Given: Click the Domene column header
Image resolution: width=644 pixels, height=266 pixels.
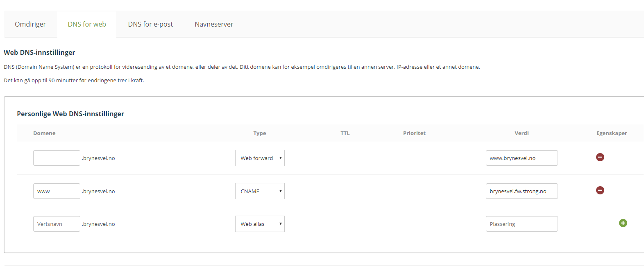Looking at the screenshot, I should [x=44, y=133].
